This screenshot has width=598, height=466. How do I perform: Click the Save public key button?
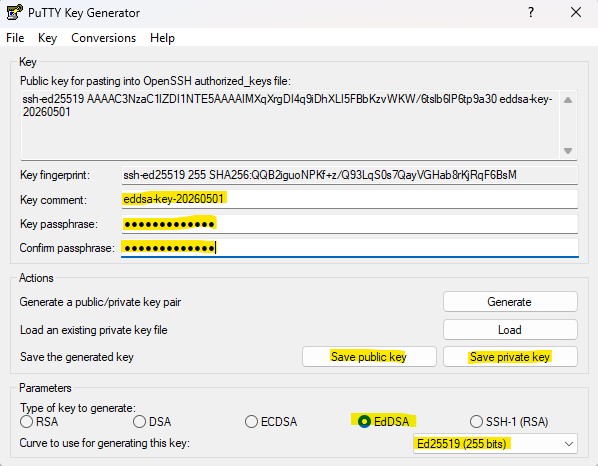pyautogui.click(x=369, y=357)
